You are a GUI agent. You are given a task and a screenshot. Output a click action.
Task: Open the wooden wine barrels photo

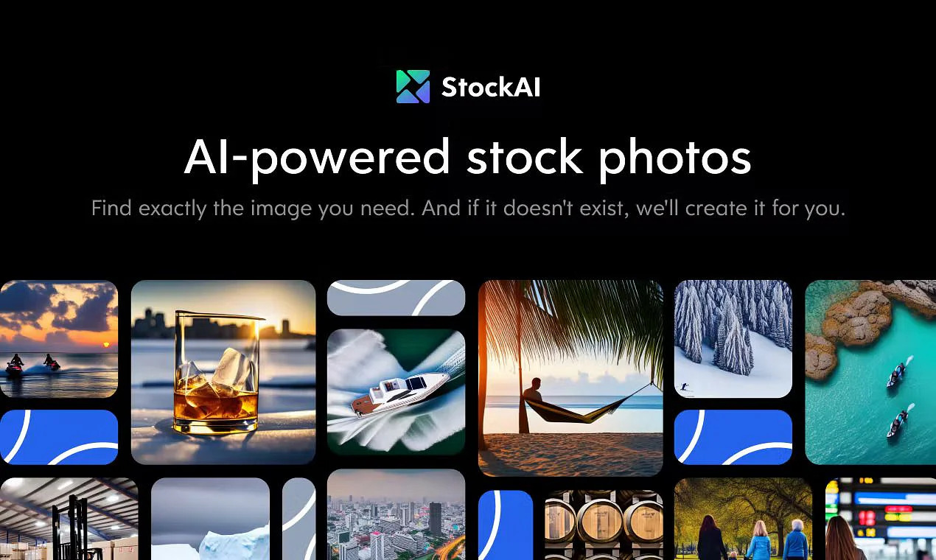pos(604,525)
